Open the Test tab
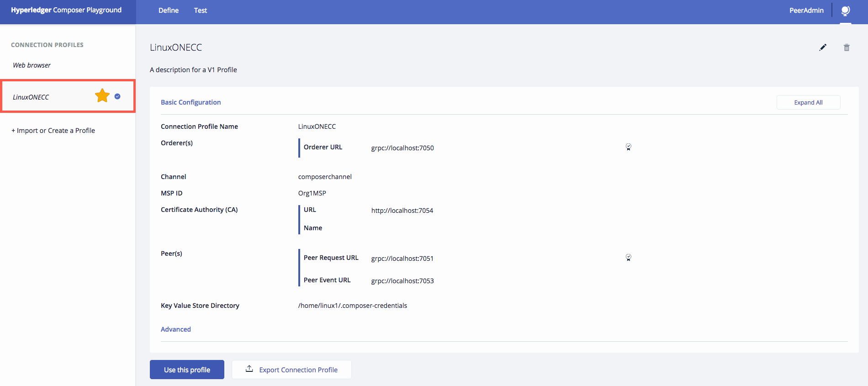Image resolution: width=868 pixels, height=386 pixels. pos(201,11)
